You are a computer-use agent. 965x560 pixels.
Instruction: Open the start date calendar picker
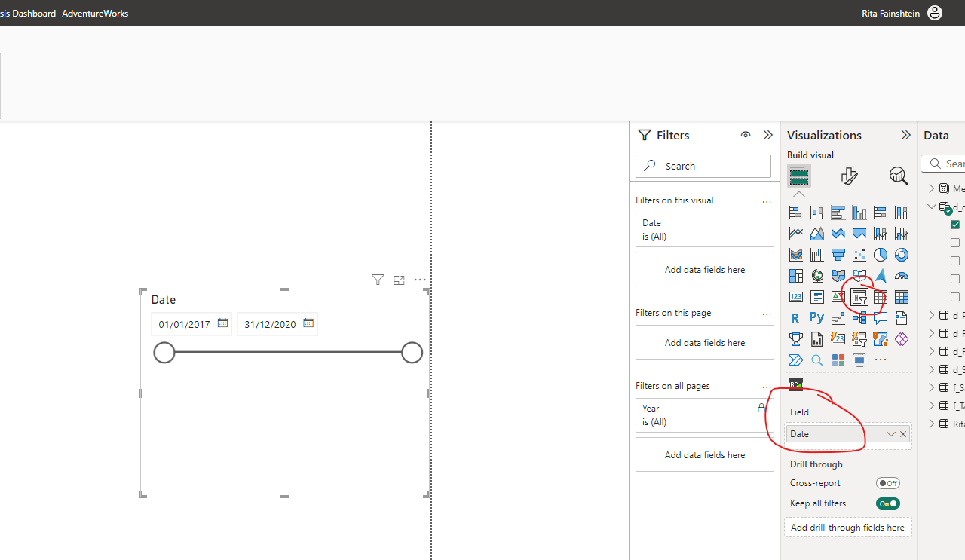click(x=222, y=323)
